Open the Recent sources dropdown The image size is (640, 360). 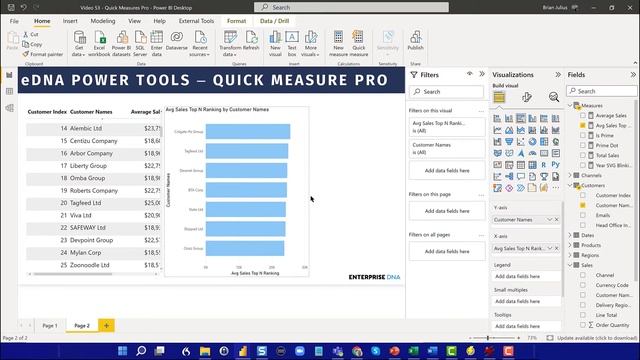[200, 43]
